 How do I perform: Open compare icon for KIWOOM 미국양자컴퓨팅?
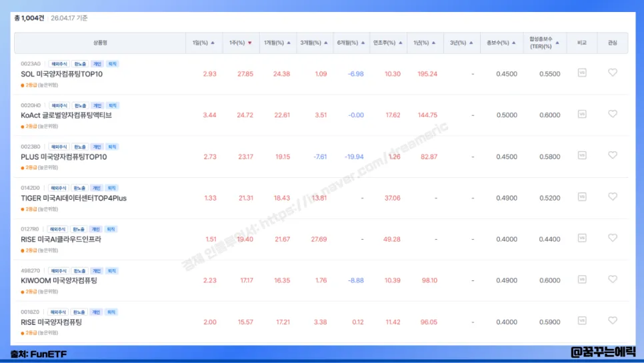coord(582,279)
